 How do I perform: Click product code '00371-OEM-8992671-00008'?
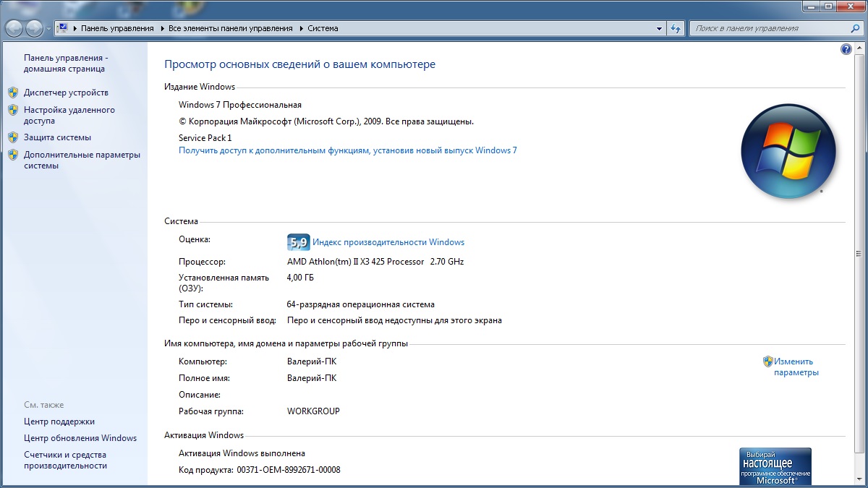coord(289,470)
